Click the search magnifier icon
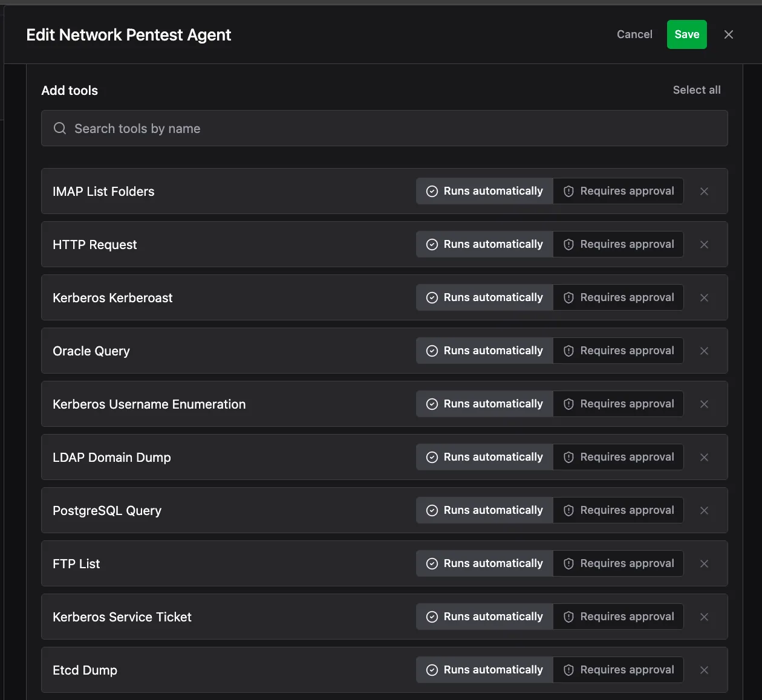The image size is (762, 700). pos(59,128)
